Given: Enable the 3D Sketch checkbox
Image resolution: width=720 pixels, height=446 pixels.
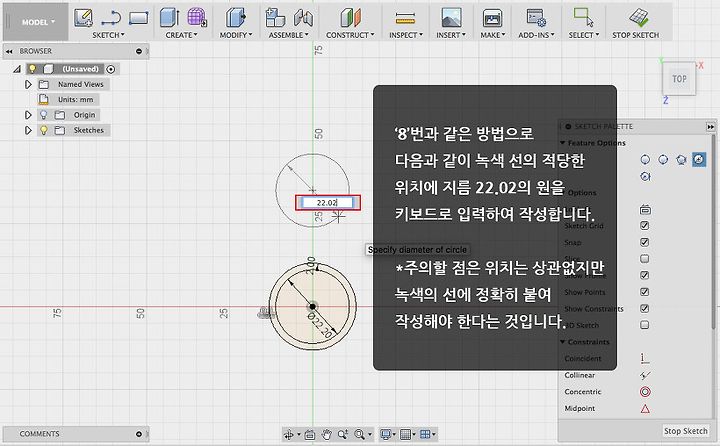Looking at the screenshot, I should click(x=645, y=325).
